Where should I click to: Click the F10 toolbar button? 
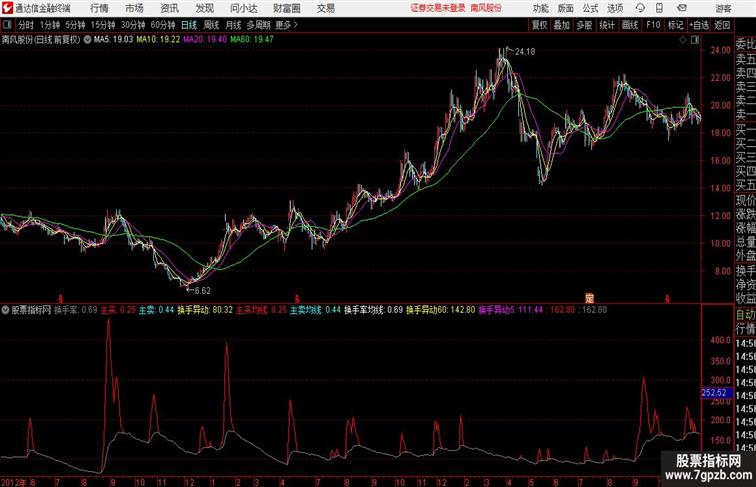click(x=653, y=25)
